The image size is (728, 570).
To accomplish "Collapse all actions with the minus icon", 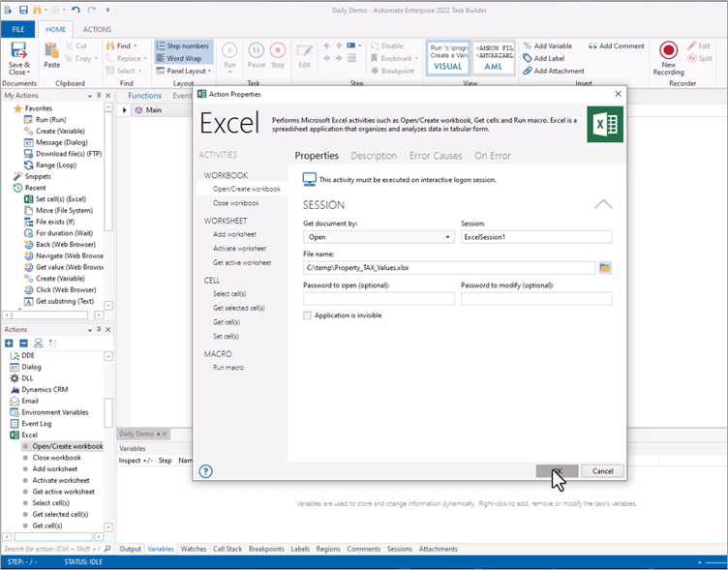I will (x=21, y=344).
